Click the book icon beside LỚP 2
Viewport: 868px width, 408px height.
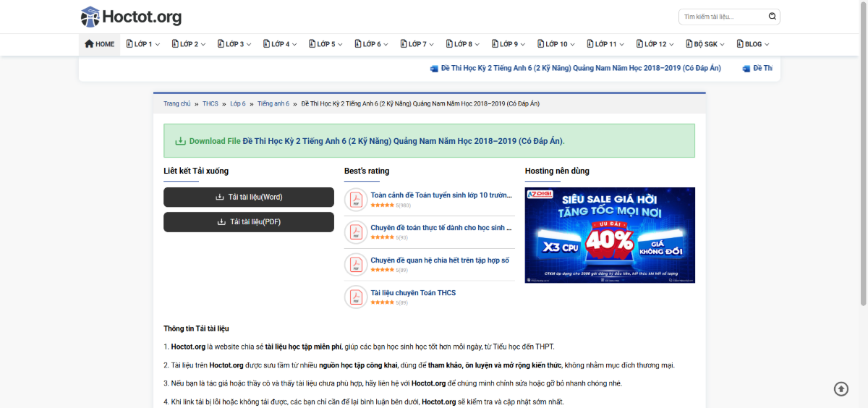click(175, 44)
